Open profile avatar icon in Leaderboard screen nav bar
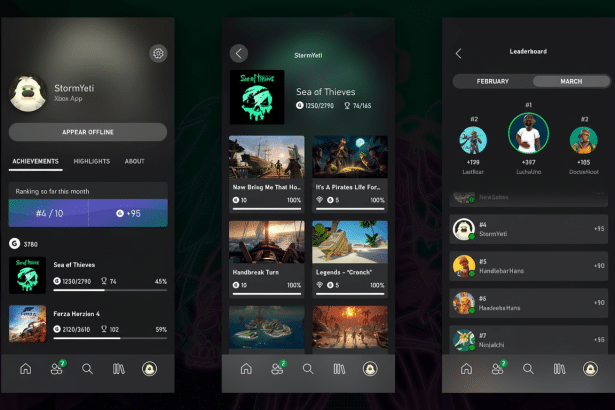Image resolution: width=615 pixels, height=410 pixels. (590, 369)
